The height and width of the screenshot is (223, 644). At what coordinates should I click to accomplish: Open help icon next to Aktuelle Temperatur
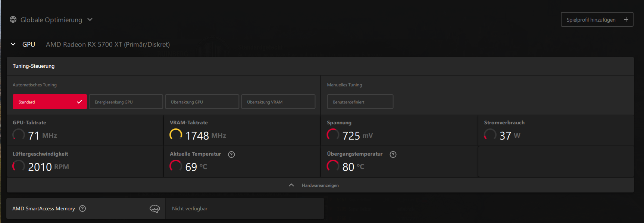(x=231, y=154)
